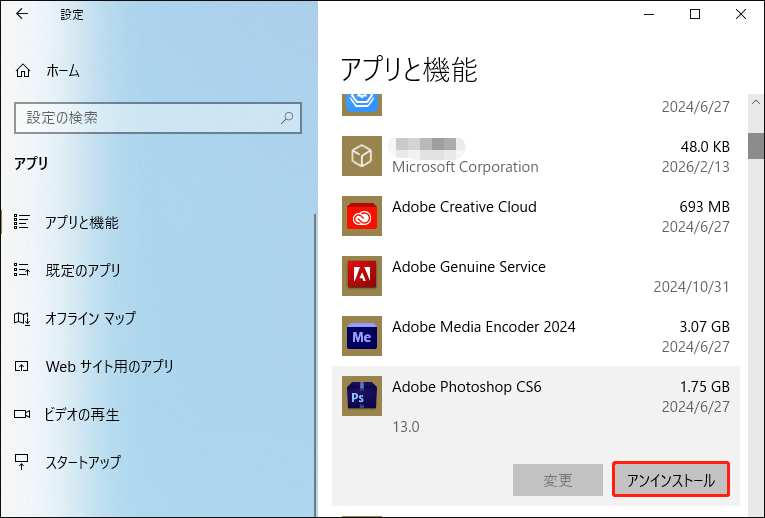Viewport: 765px width, 518px height.
Task: Click the 2024/10/31 install date
Action: 692,287
